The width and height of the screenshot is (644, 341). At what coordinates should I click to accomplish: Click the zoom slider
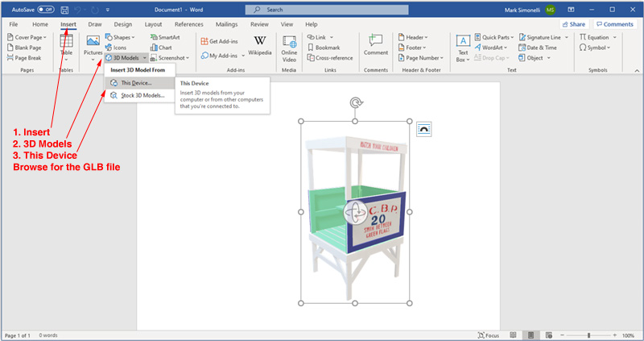pyautogui.click(x=588, y=335)
